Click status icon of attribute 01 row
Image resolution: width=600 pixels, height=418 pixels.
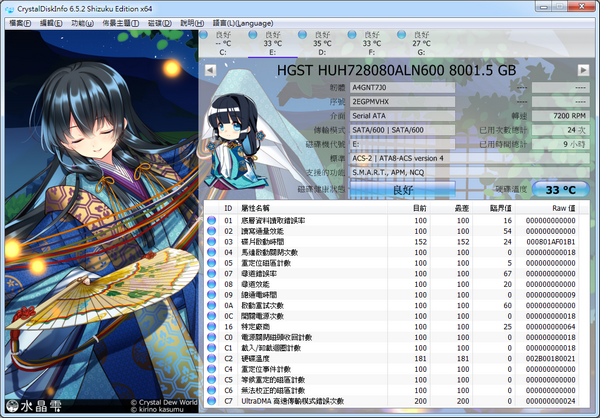[x=211, y=220]
